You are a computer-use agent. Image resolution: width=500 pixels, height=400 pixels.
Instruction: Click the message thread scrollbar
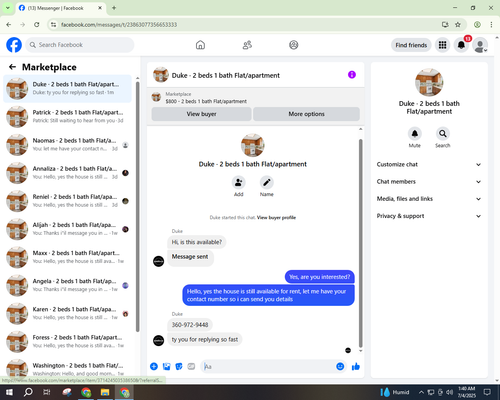click(x=360, y=243)
